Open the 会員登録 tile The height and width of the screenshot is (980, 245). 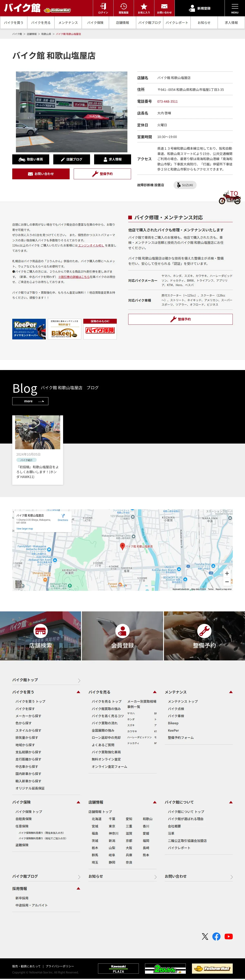coord(122,636)
